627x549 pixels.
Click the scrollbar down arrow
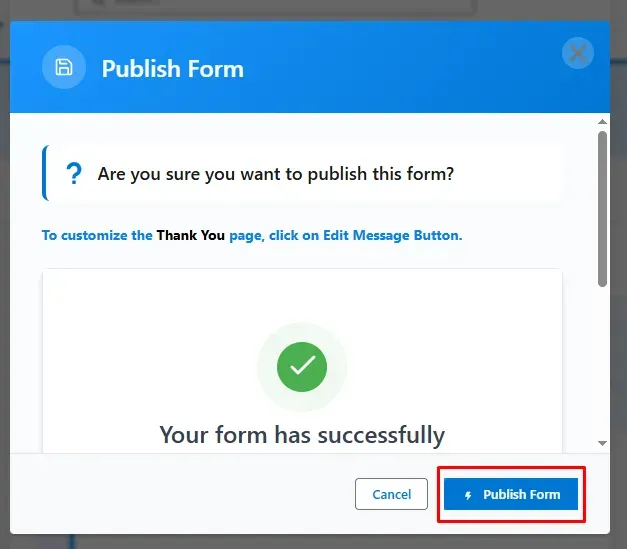pyautogui.click(x=602, y=443)
